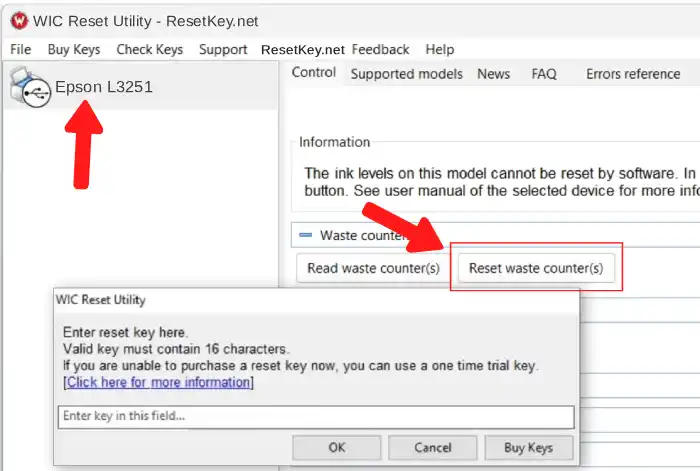Switch to the News tab

coord(493,74)
